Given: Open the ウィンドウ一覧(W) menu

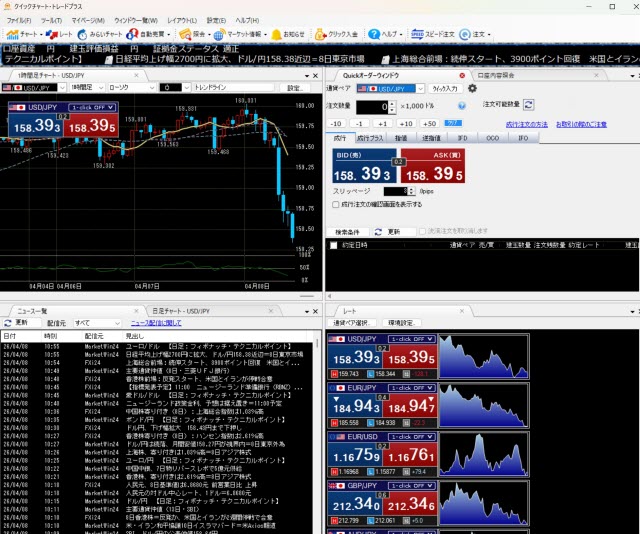Looking at the screenshot, I should [136, 20].
